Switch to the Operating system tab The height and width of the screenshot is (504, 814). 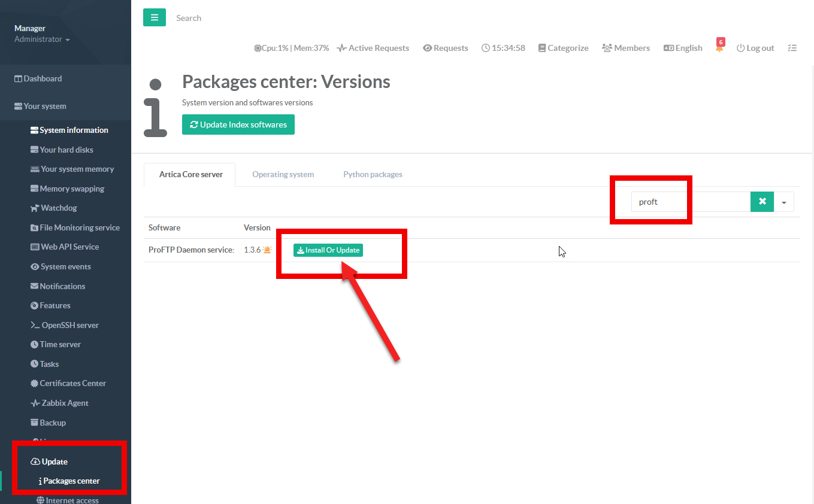tap(283, 174)
